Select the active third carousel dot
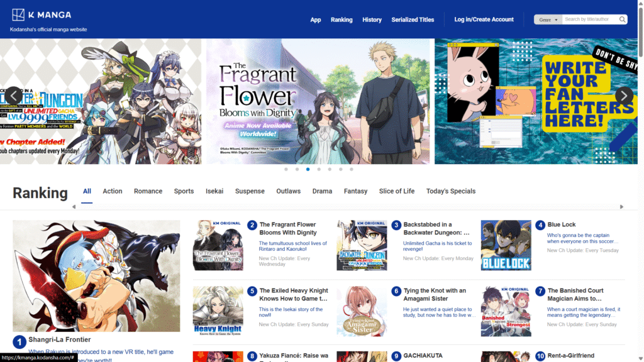Image resolution: width=644 pixels, height=362 pixels. coord(308,169)
